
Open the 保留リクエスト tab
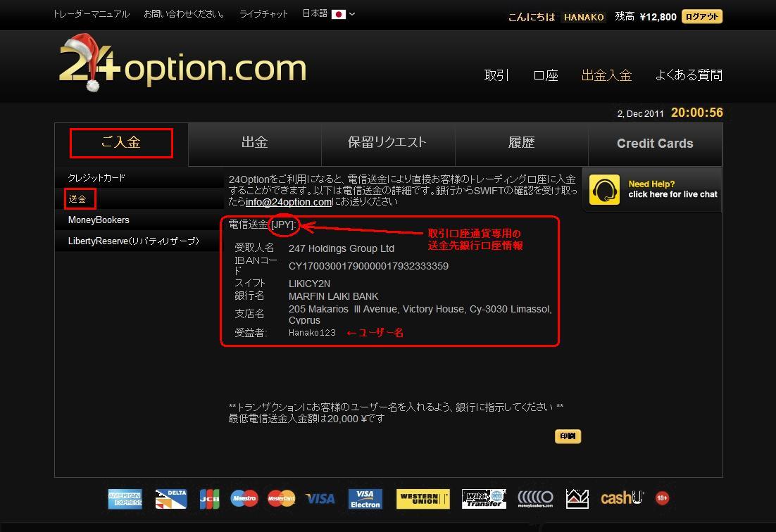pos(388,144)
